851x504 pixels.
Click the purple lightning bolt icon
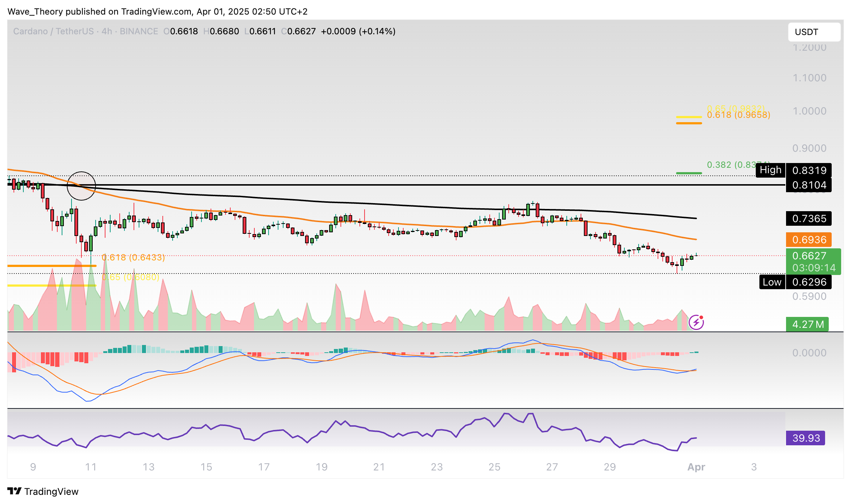pos(696,322)
